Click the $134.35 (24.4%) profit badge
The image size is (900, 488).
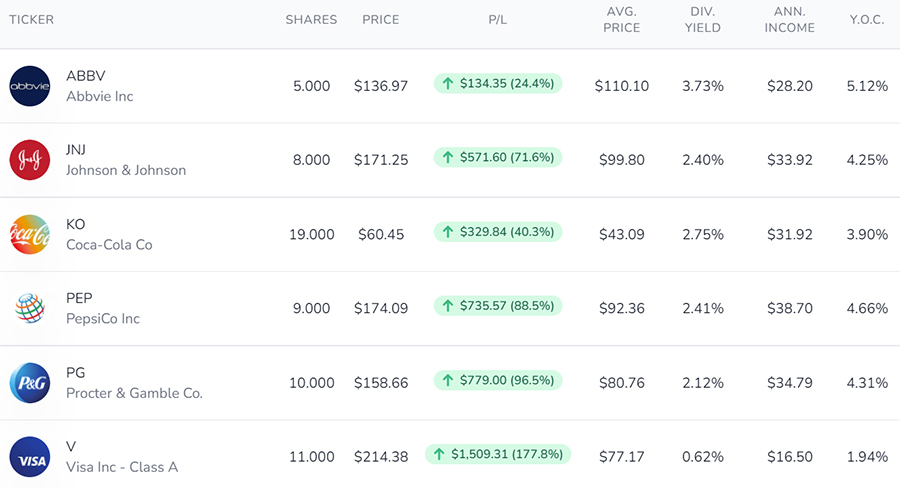click(498, 84)
